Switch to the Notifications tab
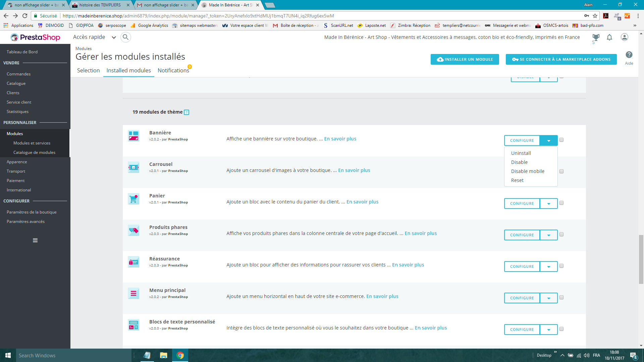Screen dimensions: 644x362 [173, 70]
